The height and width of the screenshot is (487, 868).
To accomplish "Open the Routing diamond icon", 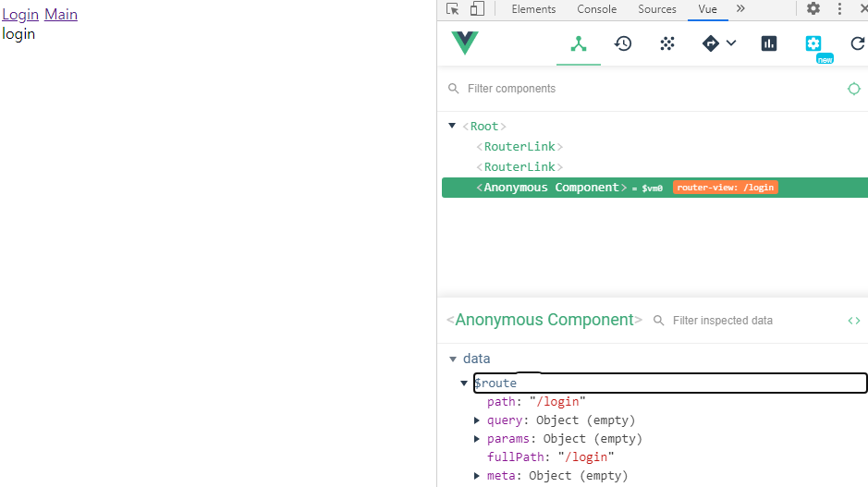I will point(710,43).
